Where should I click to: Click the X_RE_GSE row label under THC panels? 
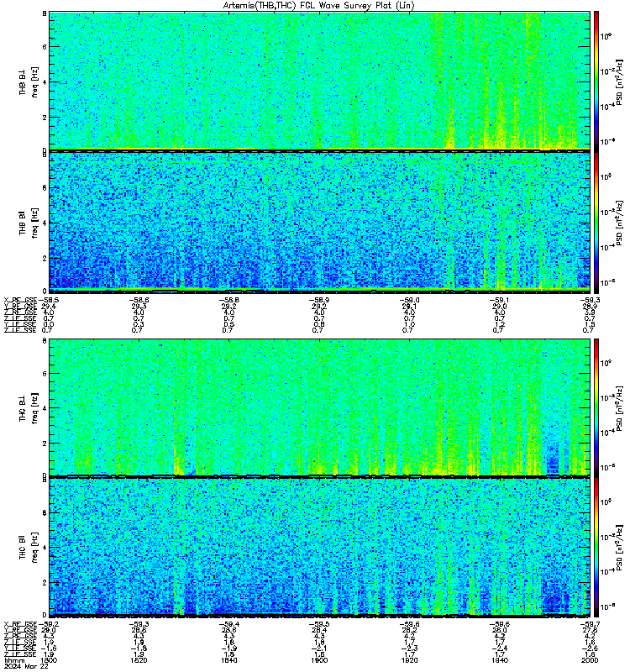click(20, 624)
